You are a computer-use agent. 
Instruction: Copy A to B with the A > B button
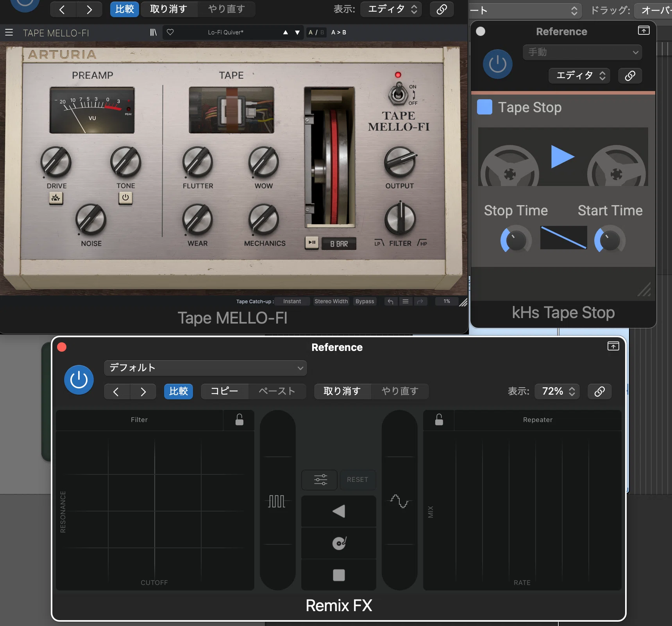coord(338,32)
